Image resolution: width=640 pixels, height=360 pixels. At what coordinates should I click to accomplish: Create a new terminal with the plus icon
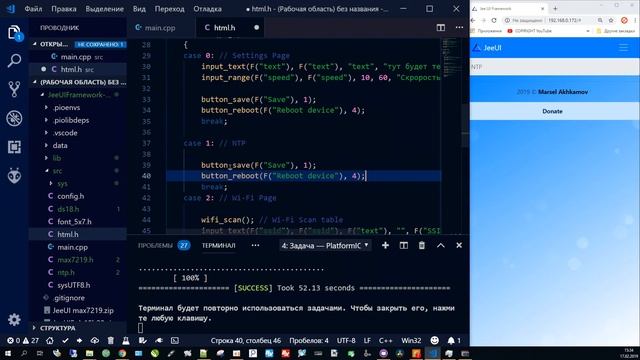click(x=385, y=245)
